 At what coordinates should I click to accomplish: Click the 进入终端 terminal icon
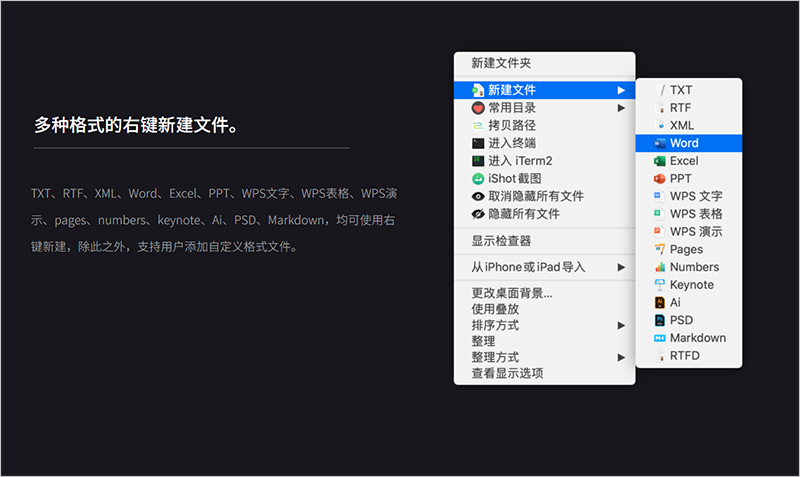(x=478, y=143)
